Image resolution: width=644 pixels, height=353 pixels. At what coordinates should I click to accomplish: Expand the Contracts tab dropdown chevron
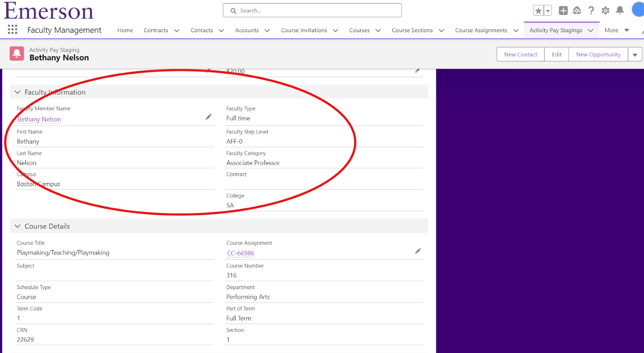click(177, 31)
